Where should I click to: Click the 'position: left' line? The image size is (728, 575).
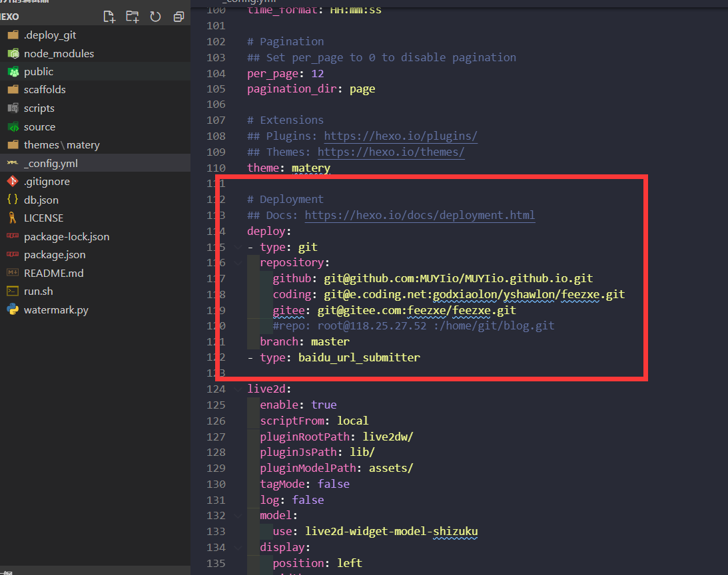(x=317, y=564)
